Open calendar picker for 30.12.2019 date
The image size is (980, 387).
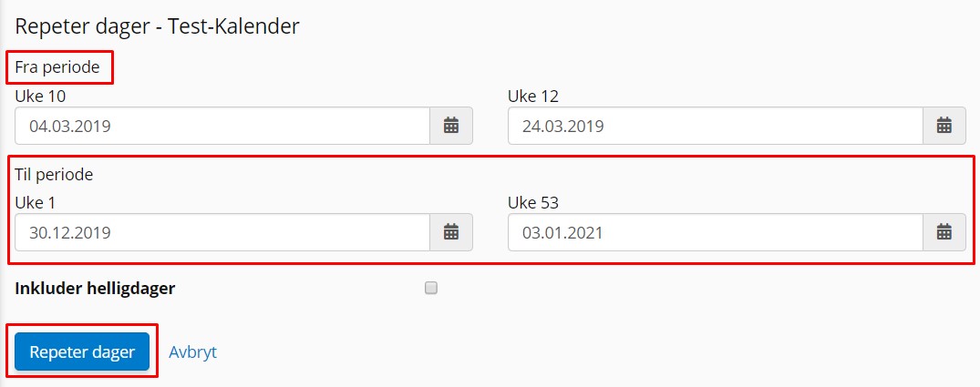tap(451, 232)
